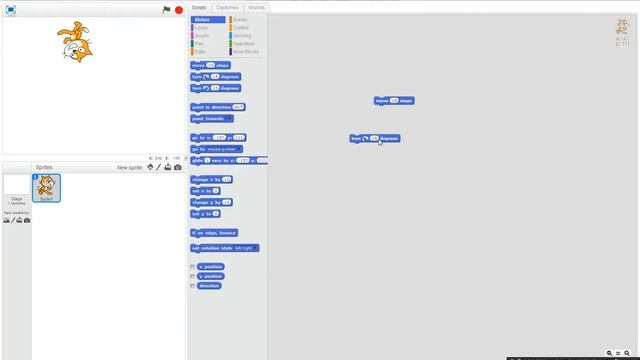New sprite from camera icon

[x=178, y=167]
